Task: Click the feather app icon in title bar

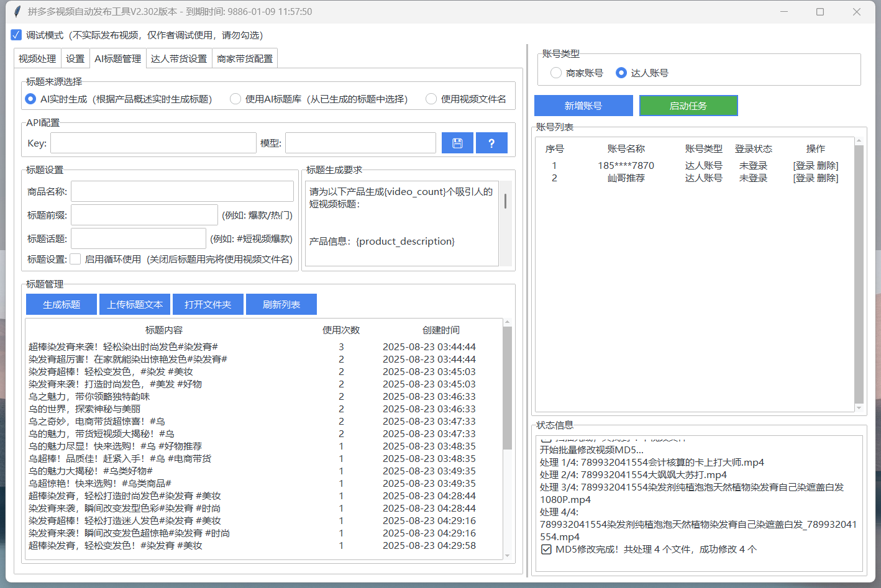Action: click(x=17, y=12)
